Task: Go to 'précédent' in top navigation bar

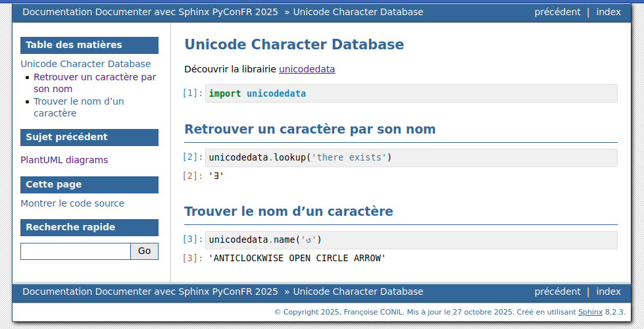Action: click(557, 12)
